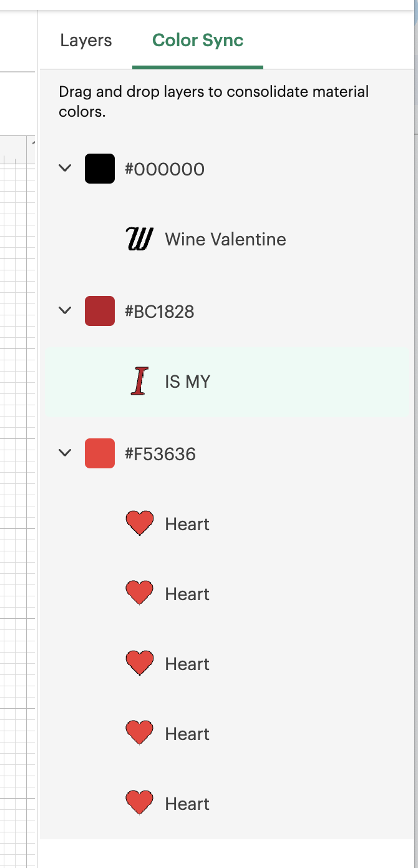
Task: Select the Color Sync tab
Action: click(198, 41)
